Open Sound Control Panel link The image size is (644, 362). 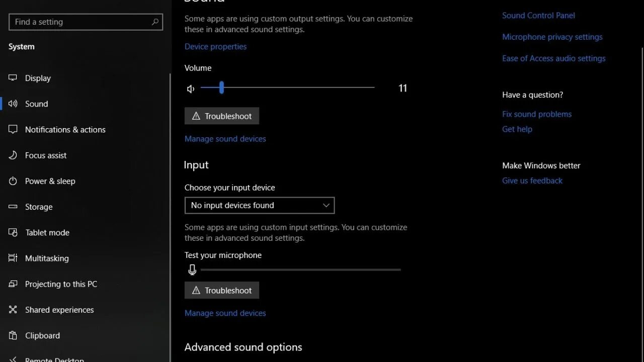[x=538, y=16]
